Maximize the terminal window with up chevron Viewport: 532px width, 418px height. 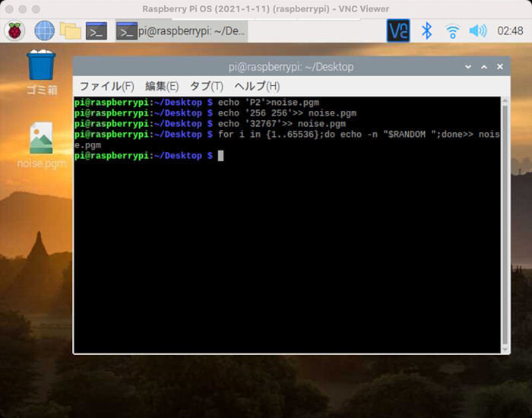pos(484,67)
